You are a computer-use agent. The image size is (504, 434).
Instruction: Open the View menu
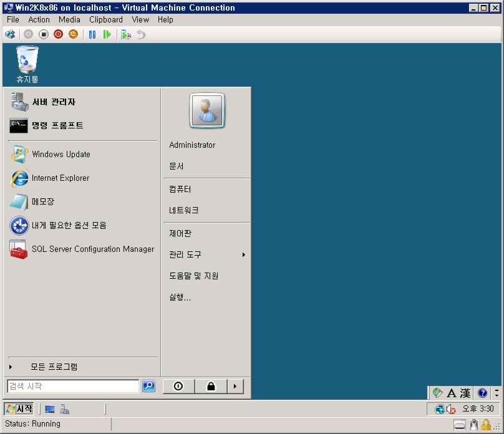(140, 19)
